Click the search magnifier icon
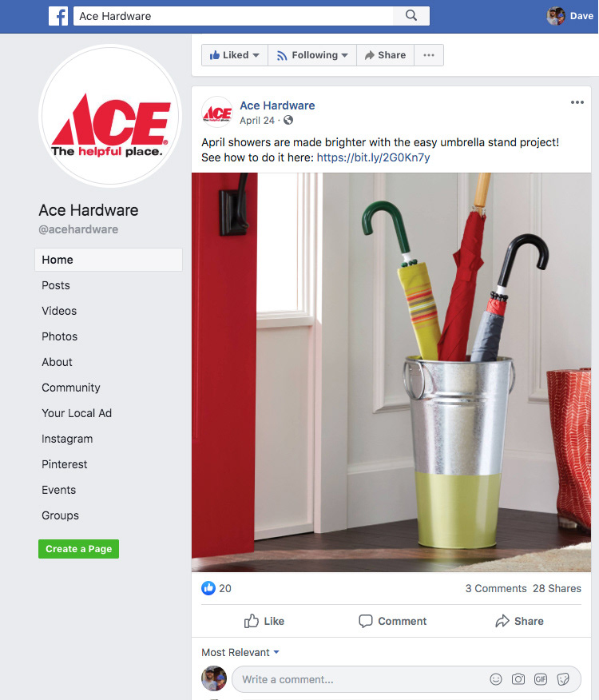 pos(411,16)
